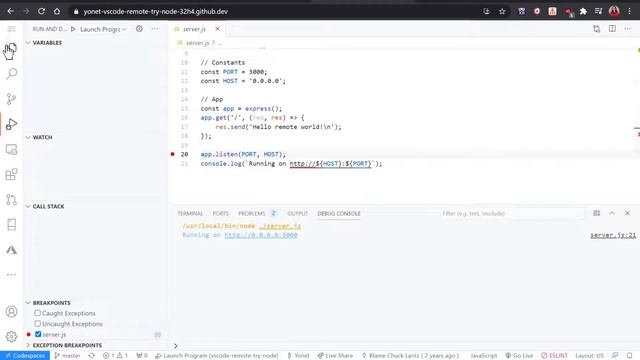Image resolution: width=640 pixels, height=360 pixels.
Task: Open the Remote Explorer view
Action: [11, 149]
